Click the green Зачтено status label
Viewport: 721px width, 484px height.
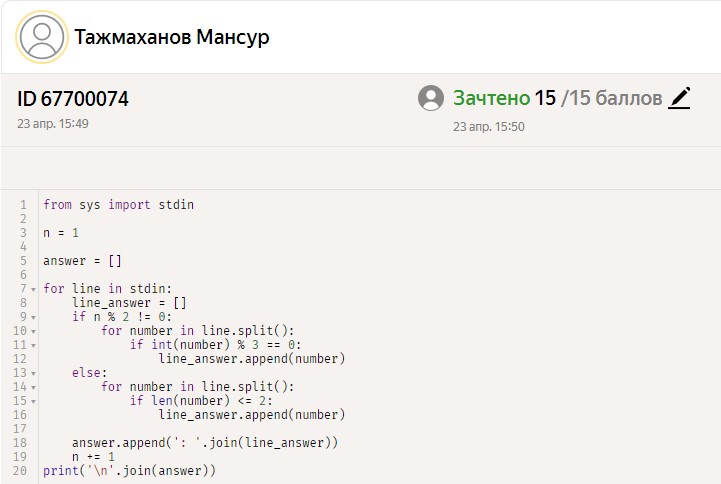tap(491, 98)
